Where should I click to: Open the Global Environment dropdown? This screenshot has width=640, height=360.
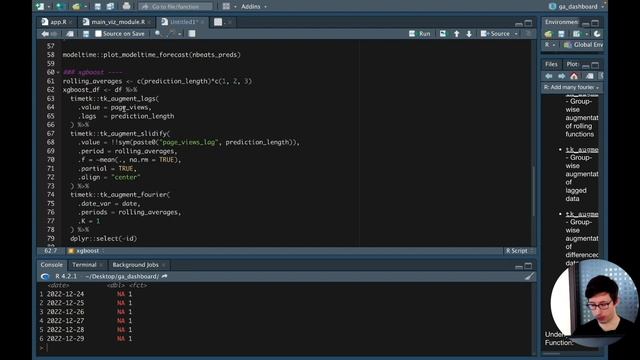click(584, 45)
